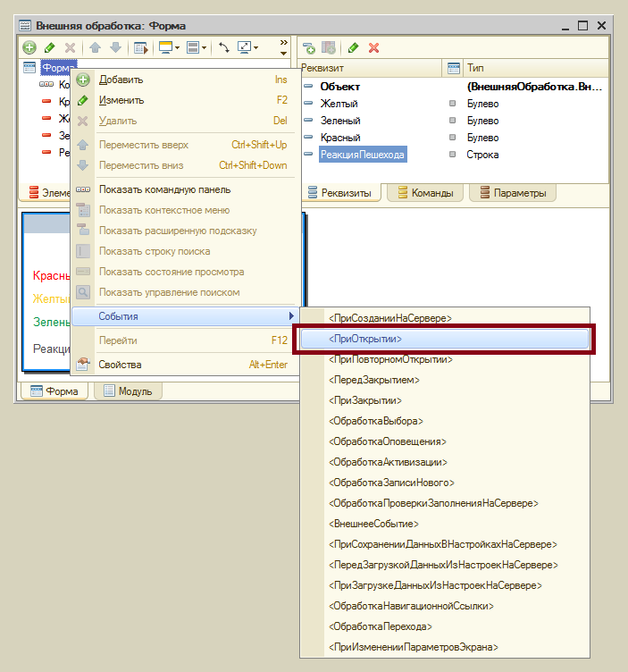Click the green pencil in the attributes toolbar

point(354,47)
